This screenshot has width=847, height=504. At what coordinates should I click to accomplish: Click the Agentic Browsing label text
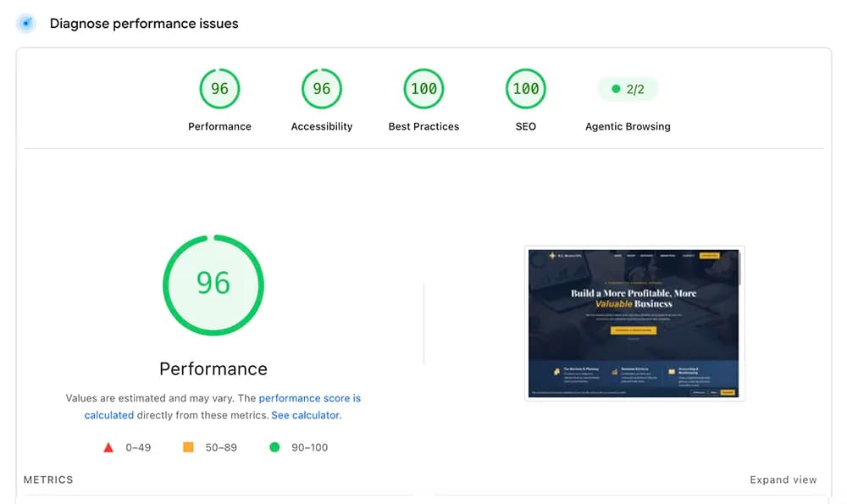pyautogui.click(x=628, y=126)
